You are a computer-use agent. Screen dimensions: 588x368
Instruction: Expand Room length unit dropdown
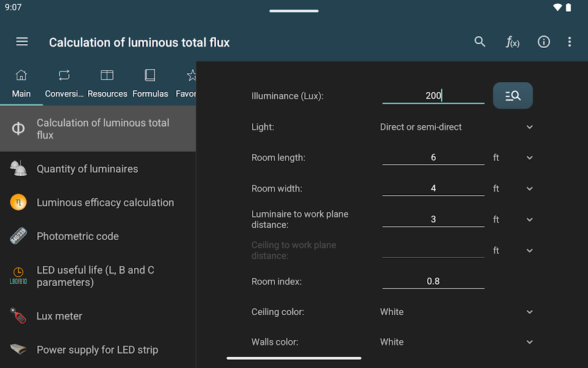(513, 158)
